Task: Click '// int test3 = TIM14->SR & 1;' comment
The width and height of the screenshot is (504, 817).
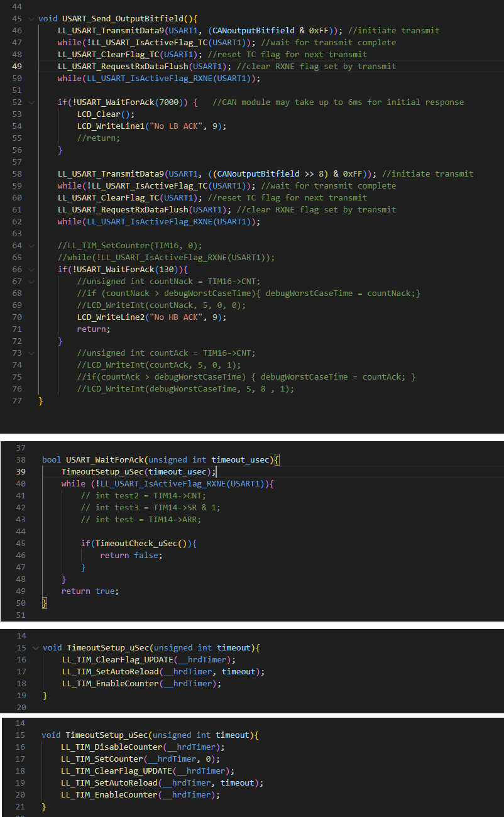Action: (151, 508)
